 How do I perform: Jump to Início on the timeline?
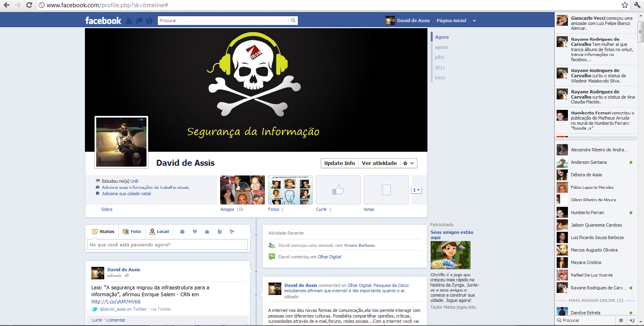[440, 78]
